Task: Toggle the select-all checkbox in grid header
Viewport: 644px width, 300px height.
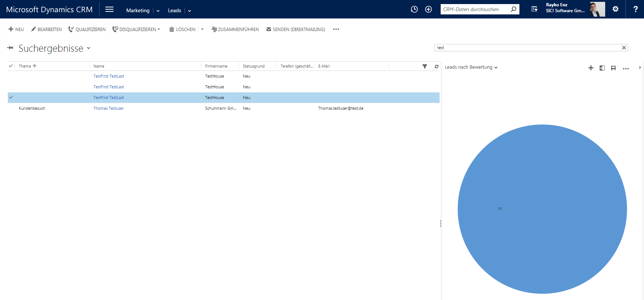Action: (11, 66)
